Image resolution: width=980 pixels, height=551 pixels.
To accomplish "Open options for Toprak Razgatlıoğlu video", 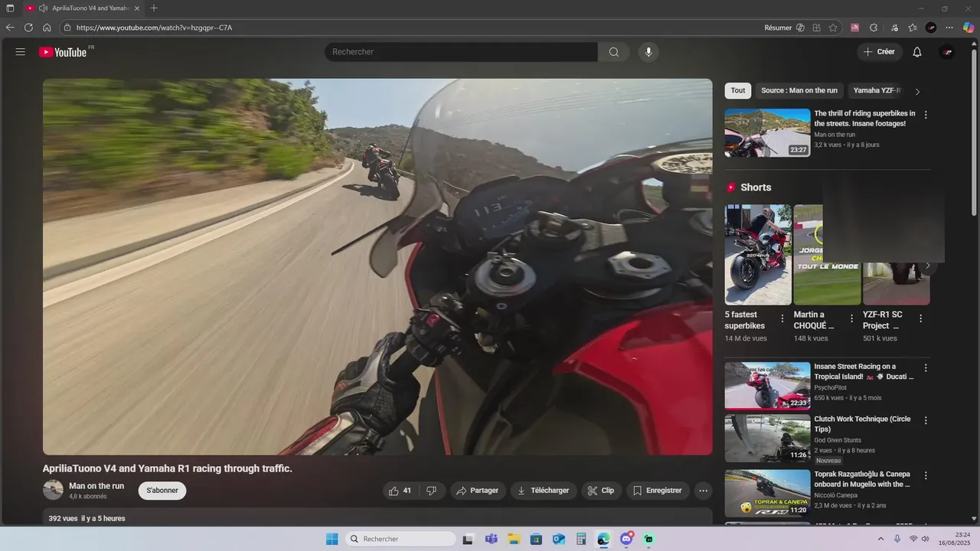I will (x=926, y=475).
